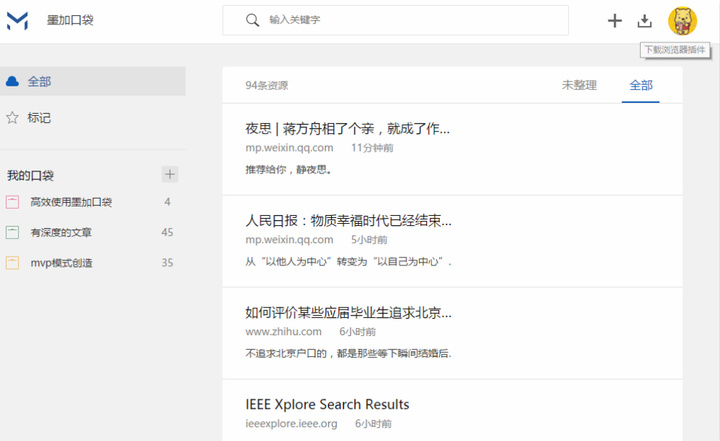Open article 如何评价某些应届毕业生追求北京

tap(349, 312)
